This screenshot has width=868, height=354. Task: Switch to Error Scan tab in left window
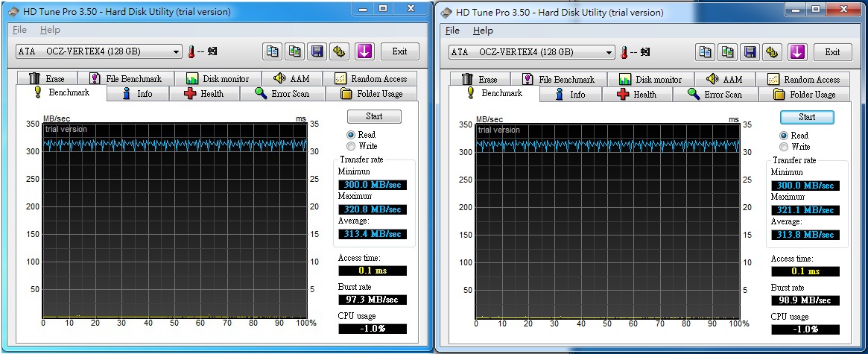pos(282,94)
